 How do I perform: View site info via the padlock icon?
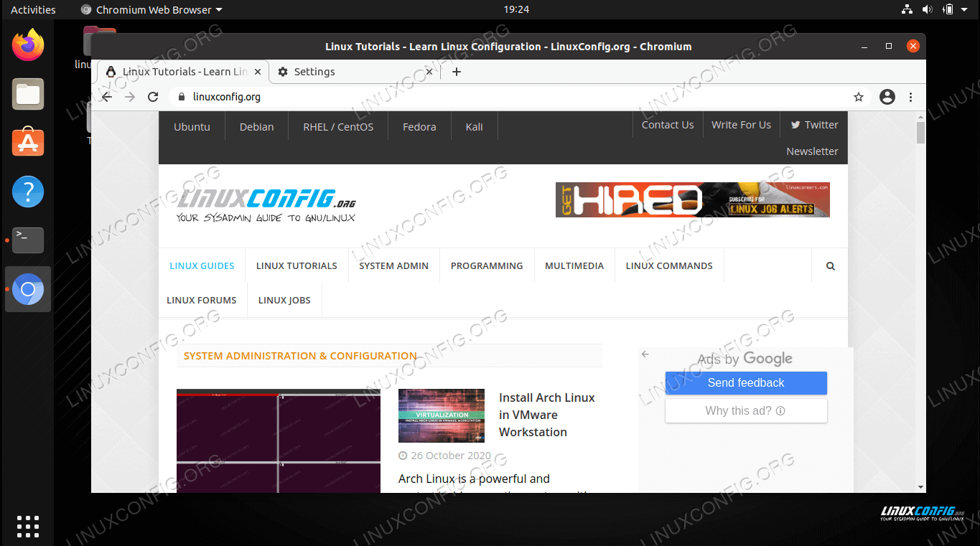[x=181, y=97]
